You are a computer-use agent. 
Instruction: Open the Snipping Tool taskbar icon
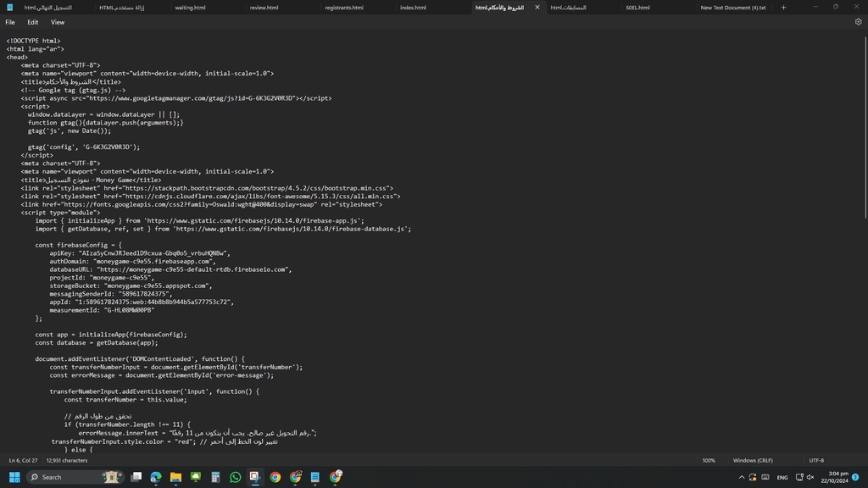click(x=255, y=477)
